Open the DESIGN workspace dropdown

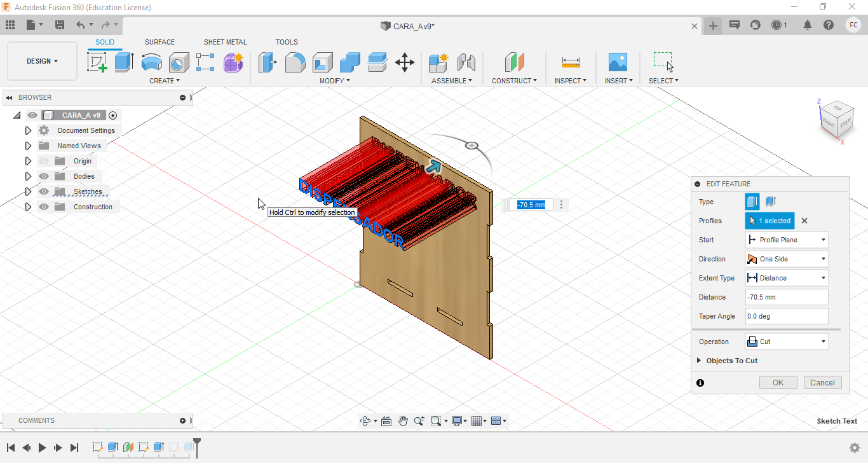(x=42, y=61)
